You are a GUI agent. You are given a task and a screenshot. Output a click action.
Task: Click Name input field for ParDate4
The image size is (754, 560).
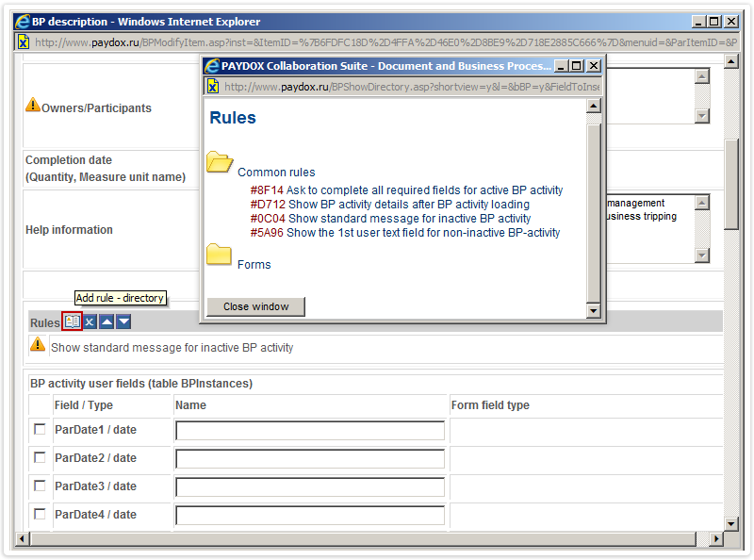point(310,516)
